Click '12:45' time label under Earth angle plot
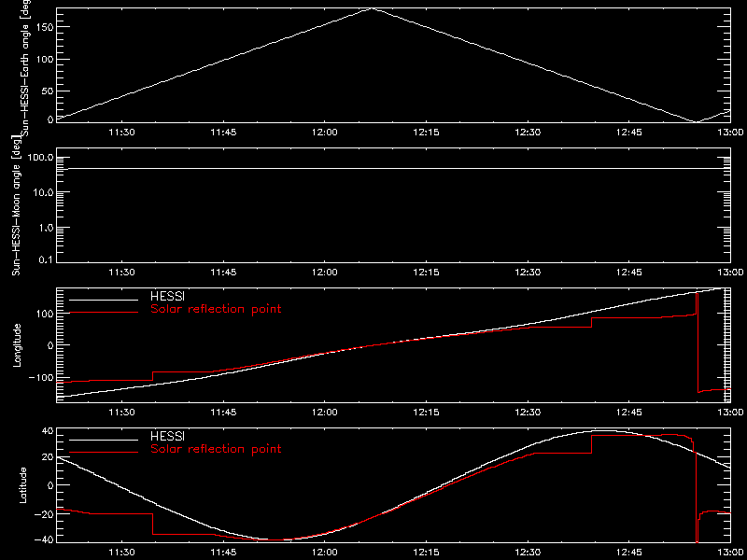This screenshot has height=560, width=747. pos(628,132)
